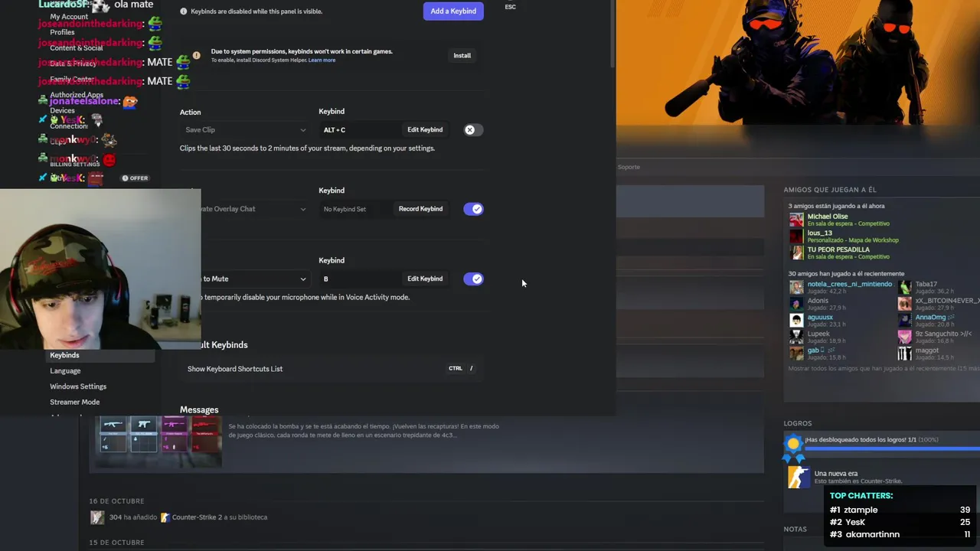The height and width of the screenshot is (551, 980).
Task: Click the No Keybind Set field
Action: click(x=355, y=209)
